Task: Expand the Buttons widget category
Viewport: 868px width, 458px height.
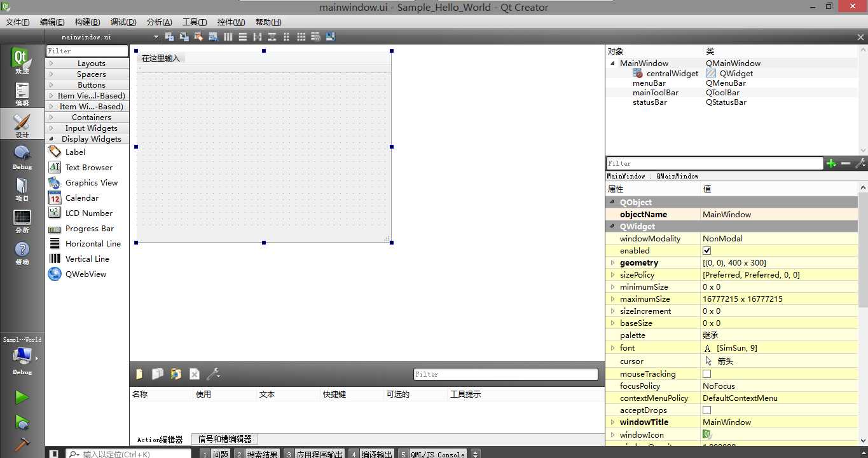Action: [x=87, y=85]
